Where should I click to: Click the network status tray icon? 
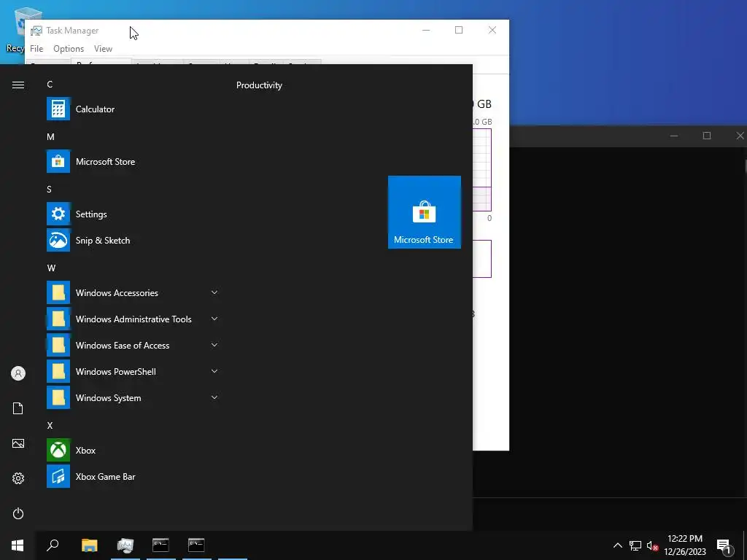[x=635, y=545]
